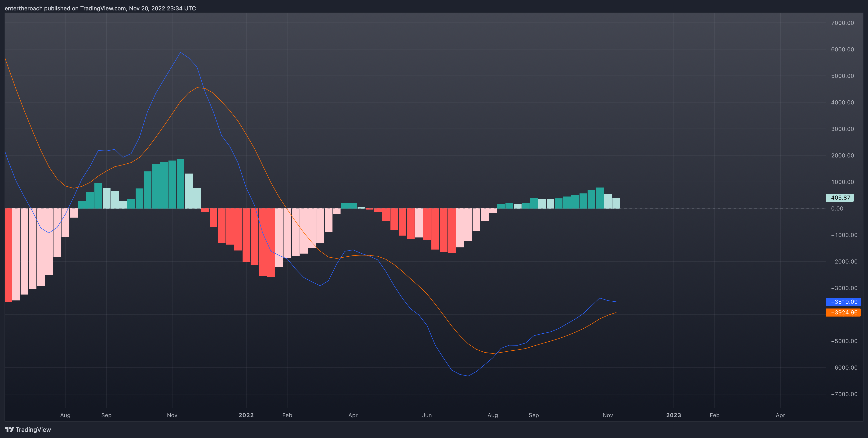Click the 2023 year label on time axis

tap(673, 415)
